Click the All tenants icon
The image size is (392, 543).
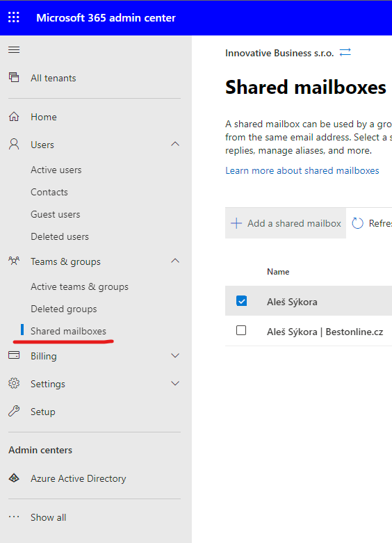(x=14, y=77)
